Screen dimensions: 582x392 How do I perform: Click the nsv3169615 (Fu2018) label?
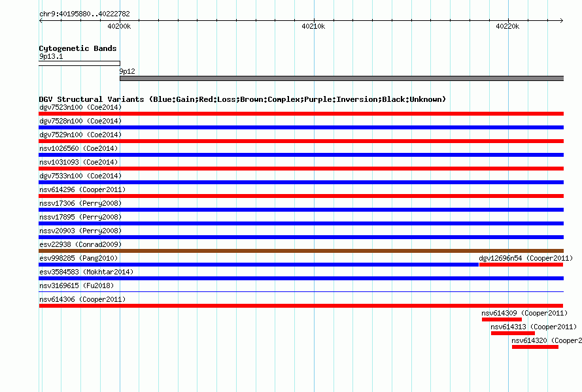coord(77,286)
